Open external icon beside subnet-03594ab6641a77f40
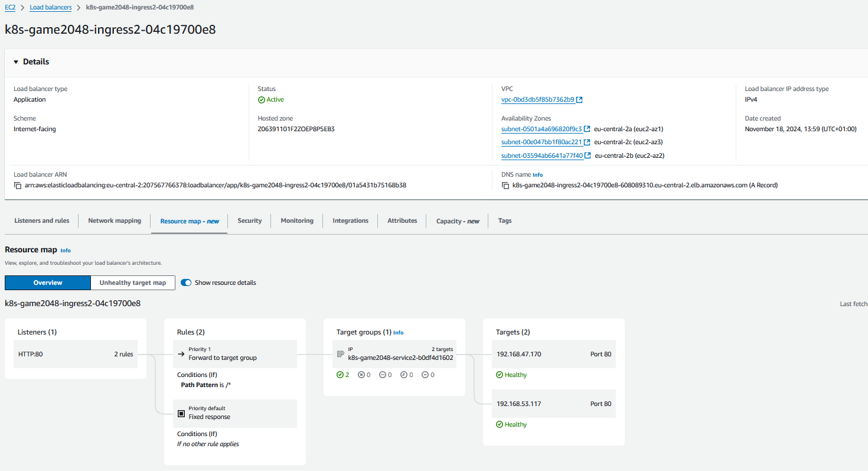This screenshot has width=868, height=471. pos(588,156)
